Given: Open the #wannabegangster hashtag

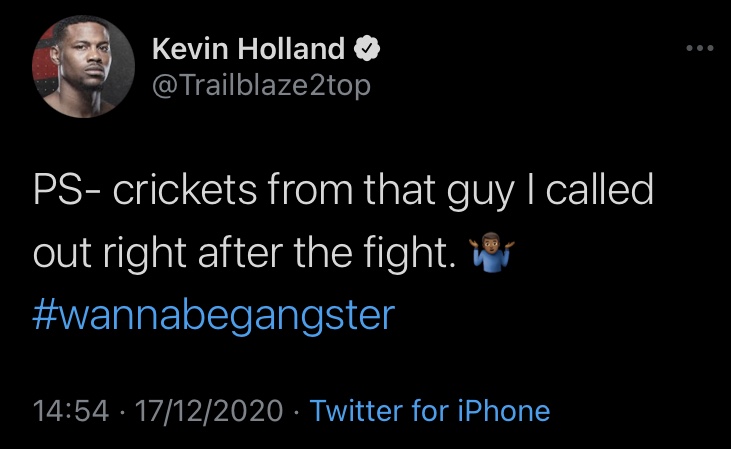Looking at the screenshot, I should 214,316.
